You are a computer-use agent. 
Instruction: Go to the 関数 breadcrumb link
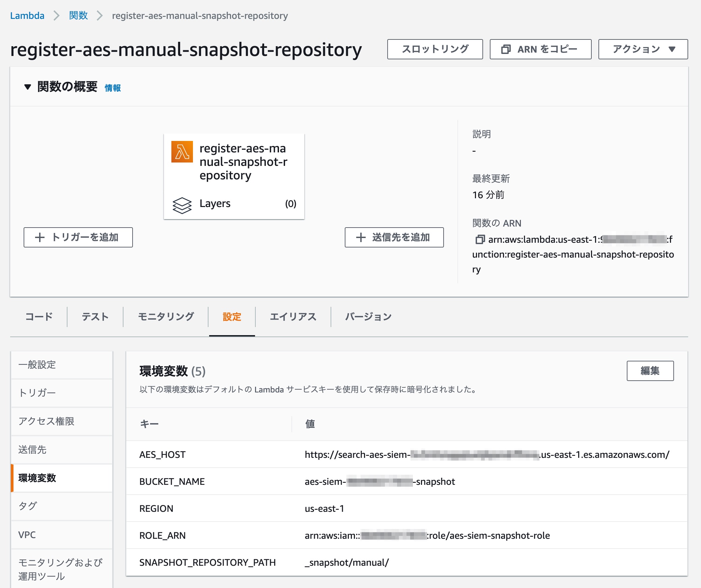[78, 16]
